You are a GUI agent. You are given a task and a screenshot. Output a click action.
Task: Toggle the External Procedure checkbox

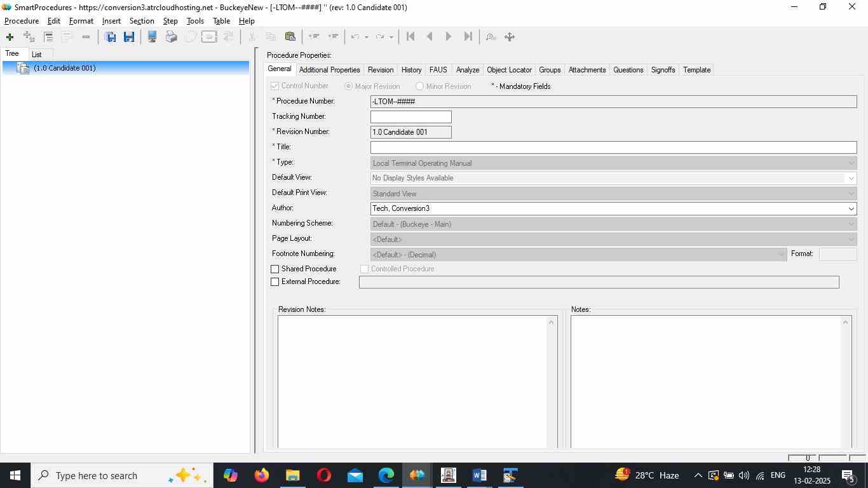pyautogui.click(x=275, y=282)
